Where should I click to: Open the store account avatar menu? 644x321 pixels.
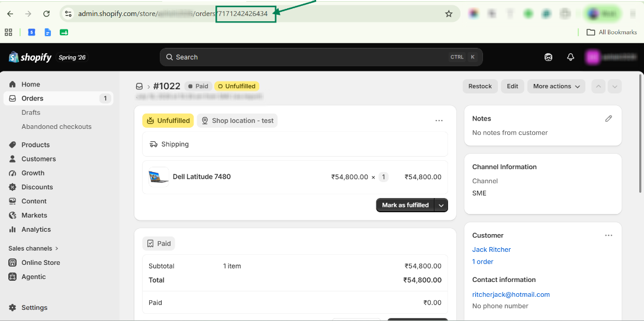(x=611, y=57)
